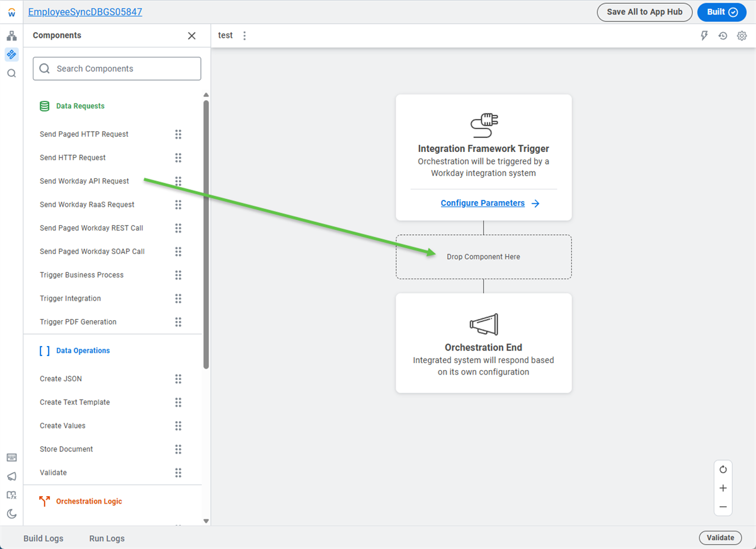
Task: Click the lightning bolt icon
Action: click(704, 36)
